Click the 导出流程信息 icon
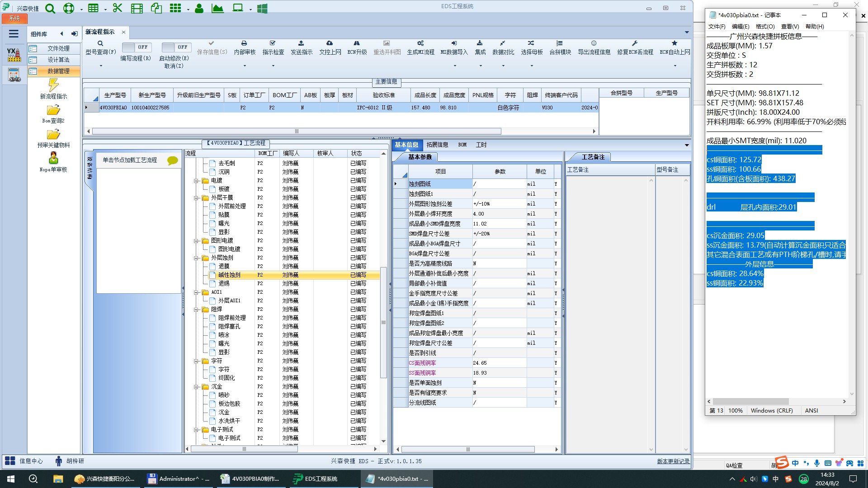Screen dimensions: 868x488 coord(594,43)
